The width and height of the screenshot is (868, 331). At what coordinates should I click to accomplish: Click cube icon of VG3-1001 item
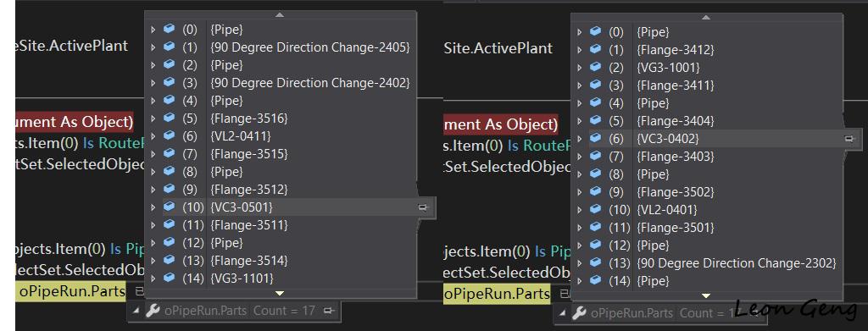tap(596, 68)
